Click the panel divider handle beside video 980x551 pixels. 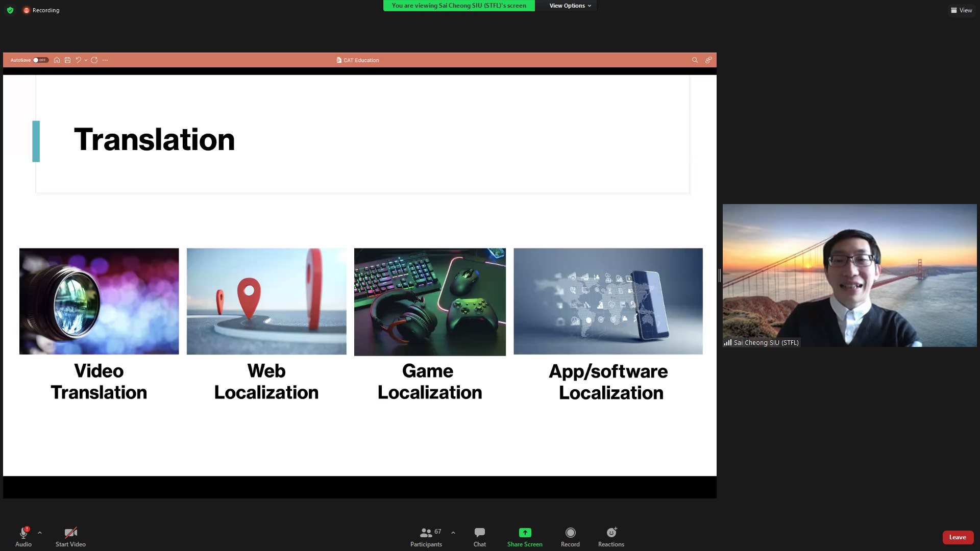click(x=719, y=275)
